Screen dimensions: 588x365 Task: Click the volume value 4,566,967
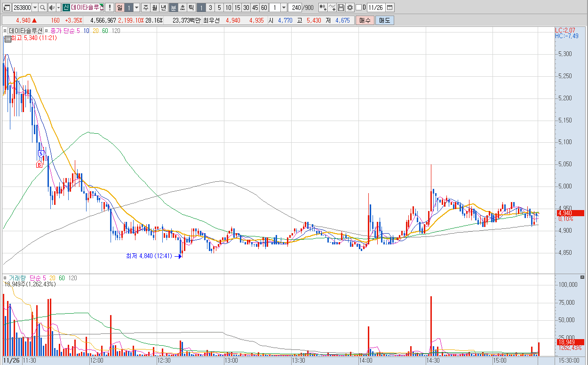103,20
